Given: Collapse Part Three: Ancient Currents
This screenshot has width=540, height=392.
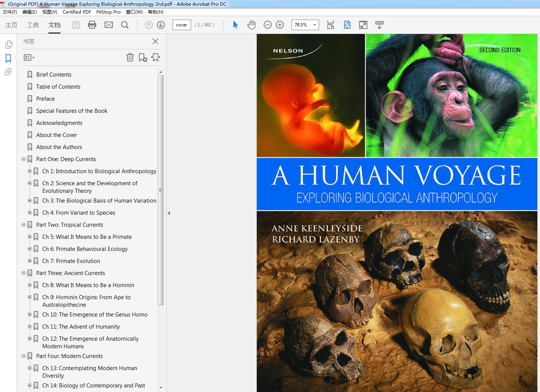Looking at the screenshot, I should pos(23,273).
